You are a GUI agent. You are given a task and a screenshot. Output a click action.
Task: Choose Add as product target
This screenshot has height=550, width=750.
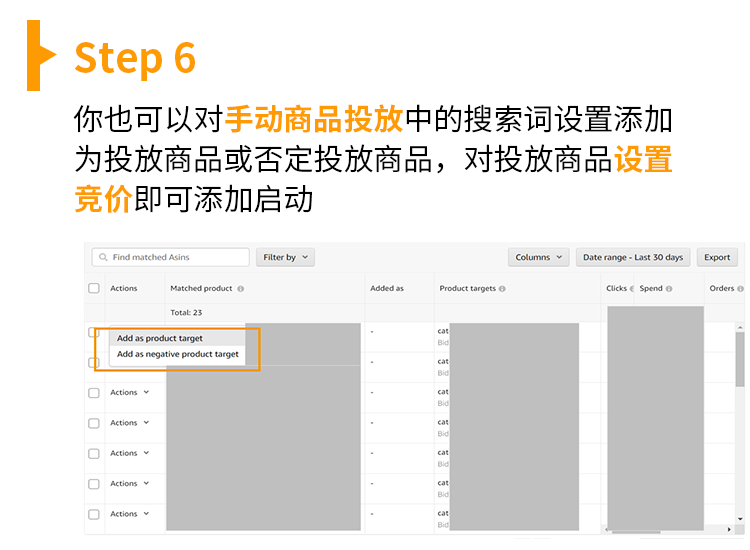coord(160,339)
